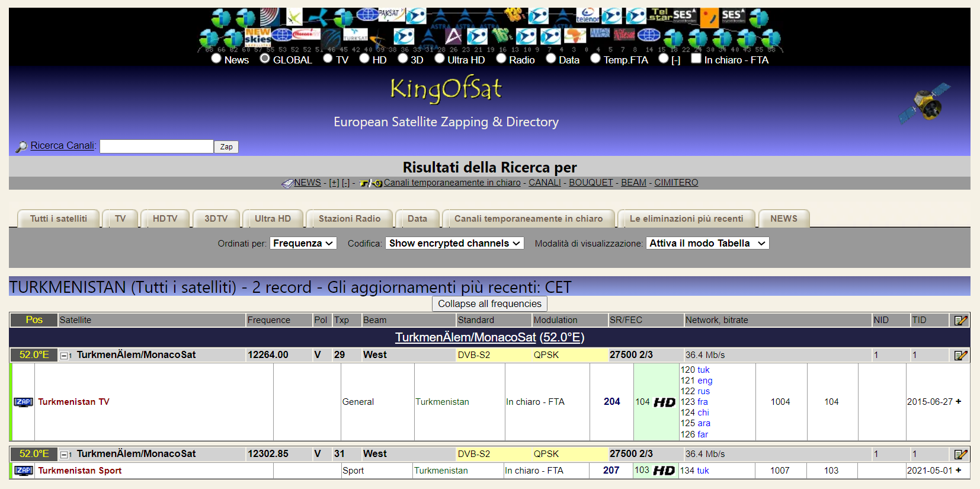The height and width of the screenshot is (489, 980).
Task: Click the Paksat satellite logo
Action: 391,15
